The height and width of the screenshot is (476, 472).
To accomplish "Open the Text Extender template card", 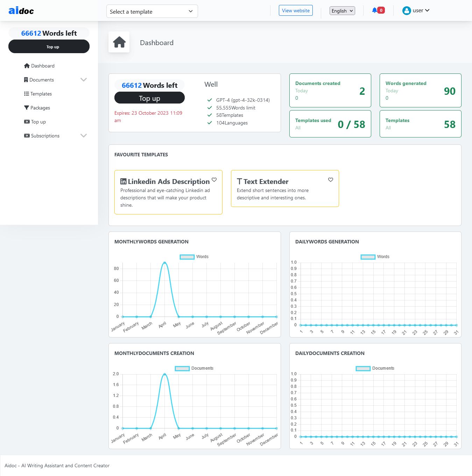I will click(x=285, y=189).
